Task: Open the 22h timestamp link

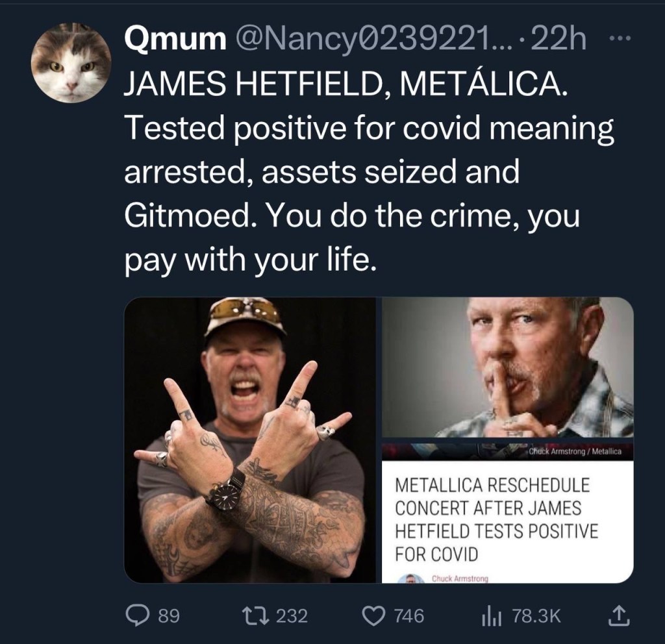Action: coord(558,40)
